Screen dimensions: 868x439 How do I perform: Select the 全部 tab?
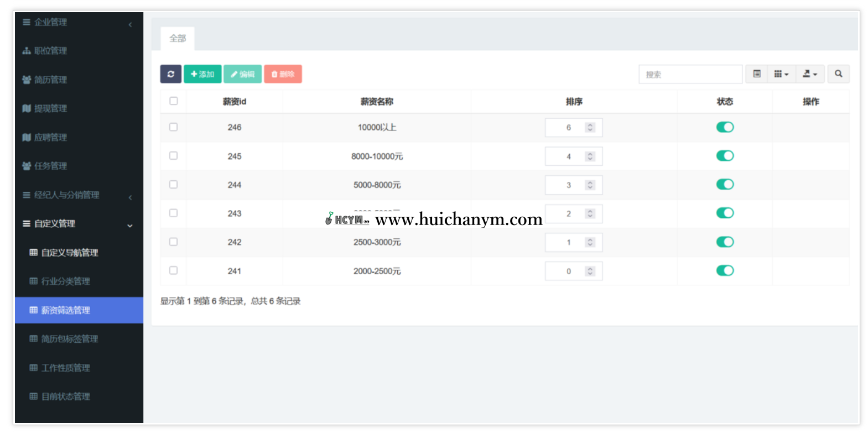pyautogui.click(x=178, y=38)
